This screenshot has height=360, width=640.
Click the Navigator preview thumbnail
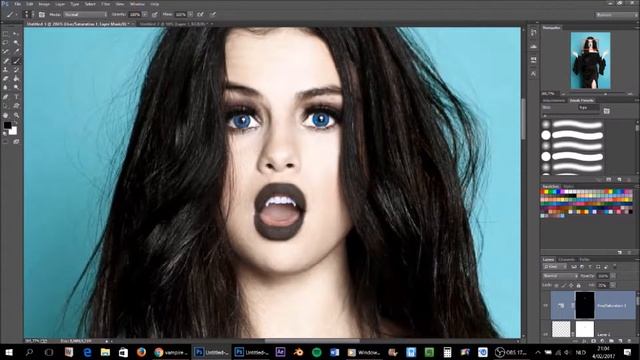(590, 60)
